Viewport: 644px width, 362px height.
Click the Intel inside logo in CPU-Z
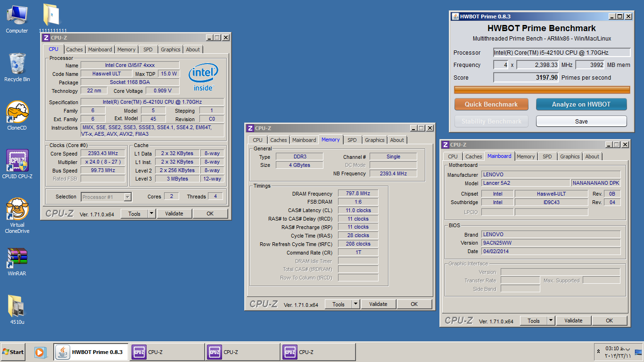204,77
